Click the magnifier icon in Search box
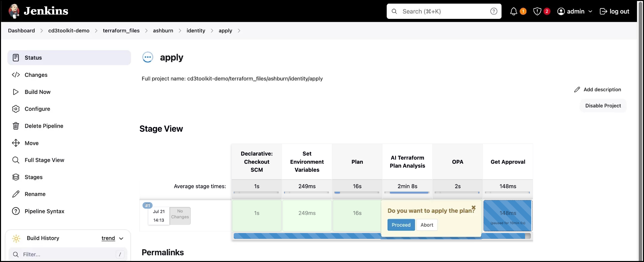Viewport: 644px width, 262px height. [x=394, y=11]
